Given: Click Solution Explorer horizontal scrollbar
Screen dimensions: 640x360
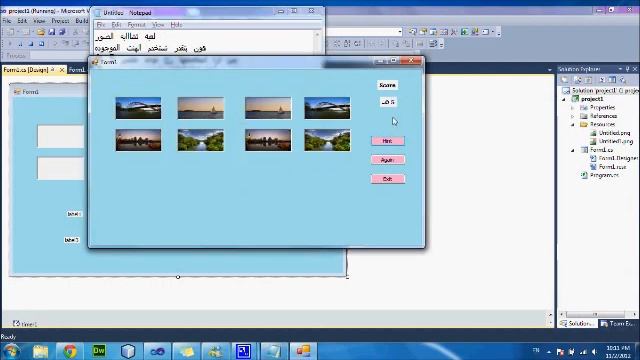Looking at the screenshot, I should click(599, 314).
